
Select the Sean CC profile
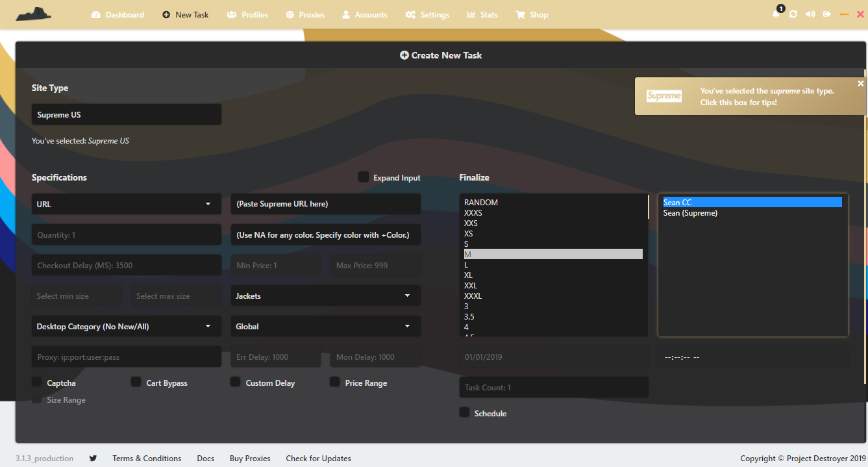[752, 203]
